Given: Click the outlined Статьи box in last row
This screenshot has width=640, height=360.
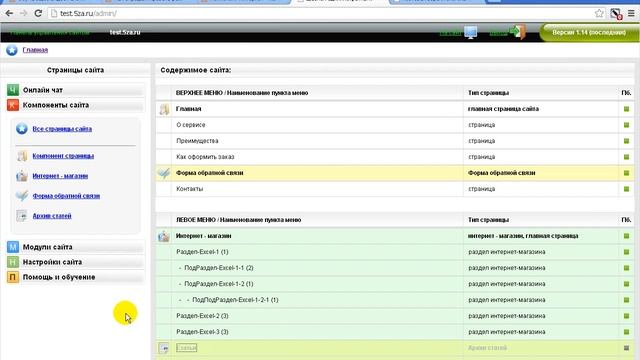Looking at the screenshot, I should [187, 348].
